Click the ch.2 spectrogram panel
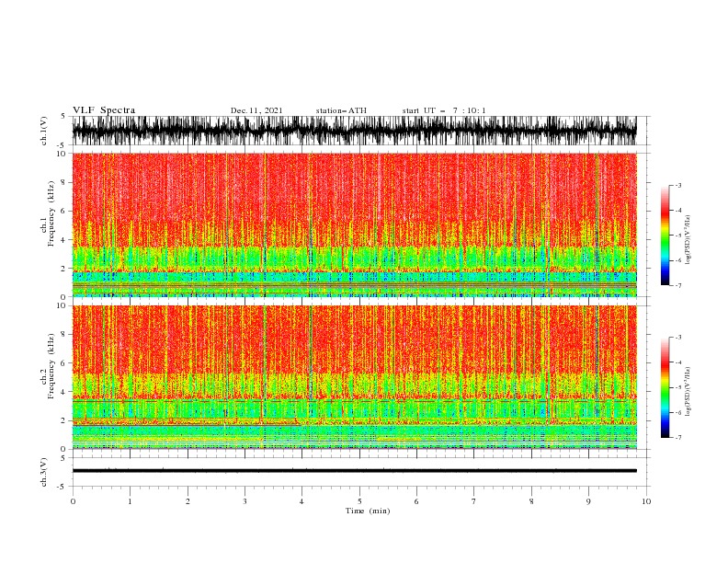 click(355, 377)
